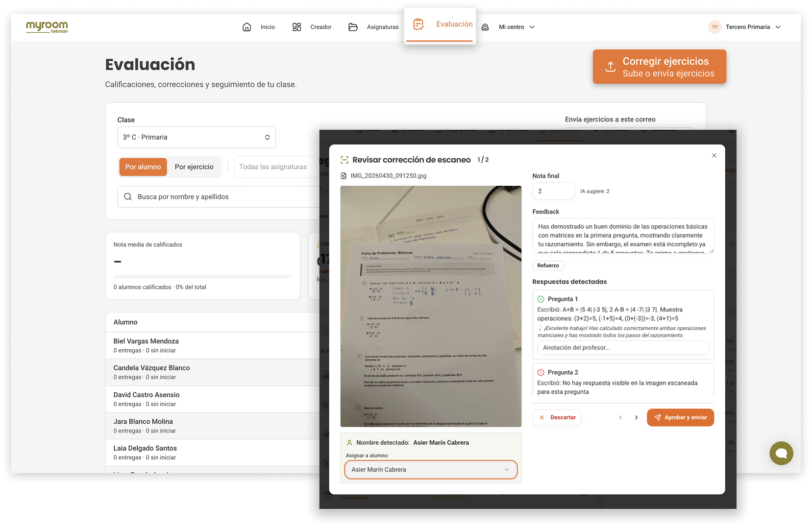Click the Pregunta 2 response text
812x528 pixels.
click(617, 387)
